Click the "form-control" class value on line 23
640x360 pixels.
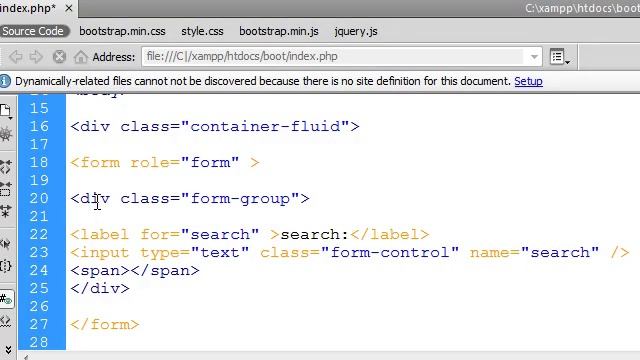point(390,253)
